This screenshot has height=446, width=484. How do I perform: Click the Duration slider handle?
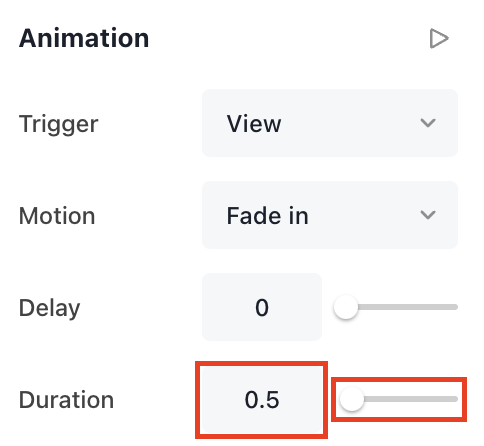pos(352,399)
